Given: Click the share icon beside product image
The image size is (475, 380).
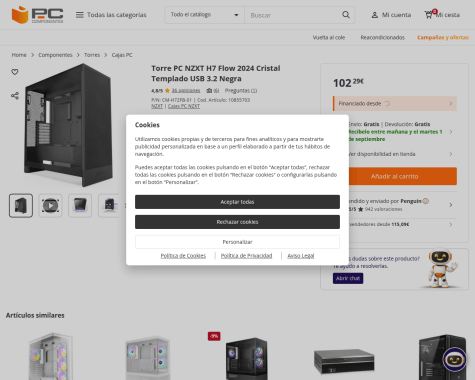Looking at the screenshot, I should (x=15, y=96).
